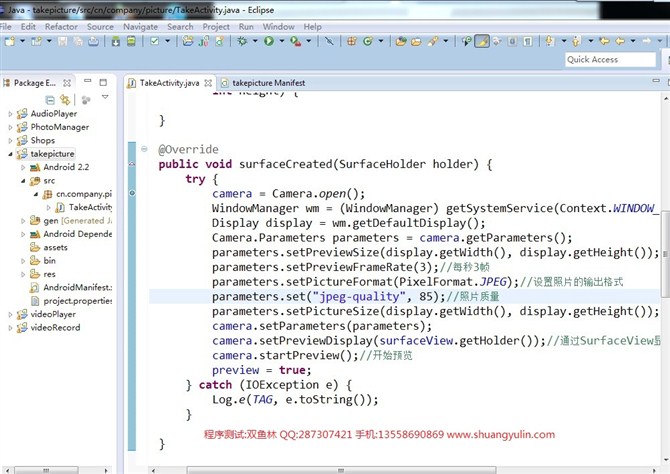Viewport: 670px width, 474px height.
Task: Toggle Mark Occurrences highlighter button
Action: point(482,41)
